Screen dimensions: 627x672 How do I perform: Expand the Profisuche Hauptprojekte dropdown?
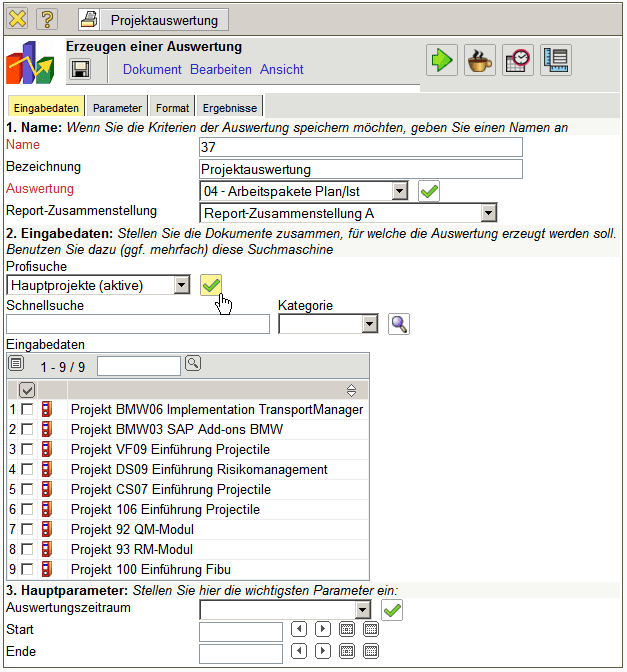[182, 285]
